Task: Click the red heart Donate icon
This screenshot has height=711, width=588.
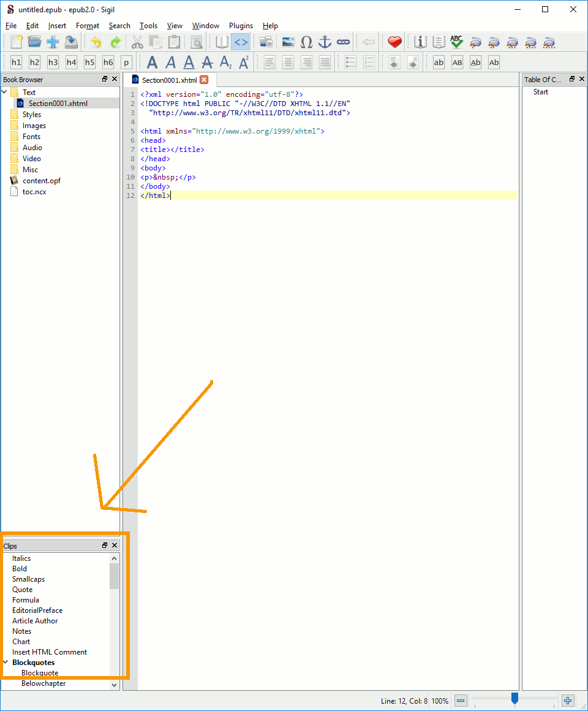Action: (x=394, y=42)
